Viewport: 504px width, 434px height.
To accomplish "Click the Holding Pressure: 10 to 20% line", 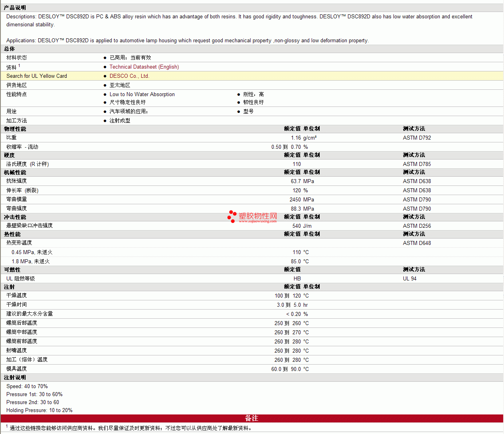I will click(x=40, y=410).
